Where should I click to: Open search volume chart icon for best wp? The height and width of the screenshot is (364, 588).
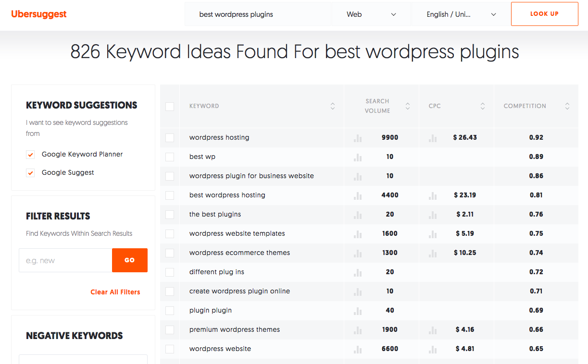(x=358, y=157)
